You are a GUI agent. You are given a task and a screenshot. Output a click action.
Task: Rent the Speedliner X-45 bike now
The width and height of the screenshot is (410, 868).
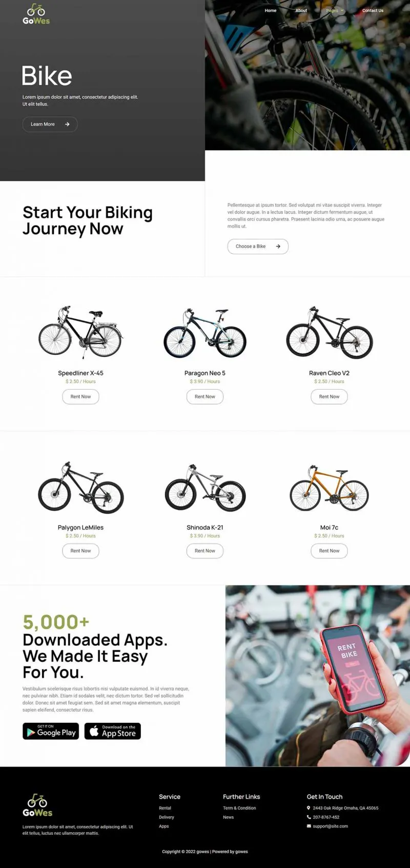(x=80, y=396)
